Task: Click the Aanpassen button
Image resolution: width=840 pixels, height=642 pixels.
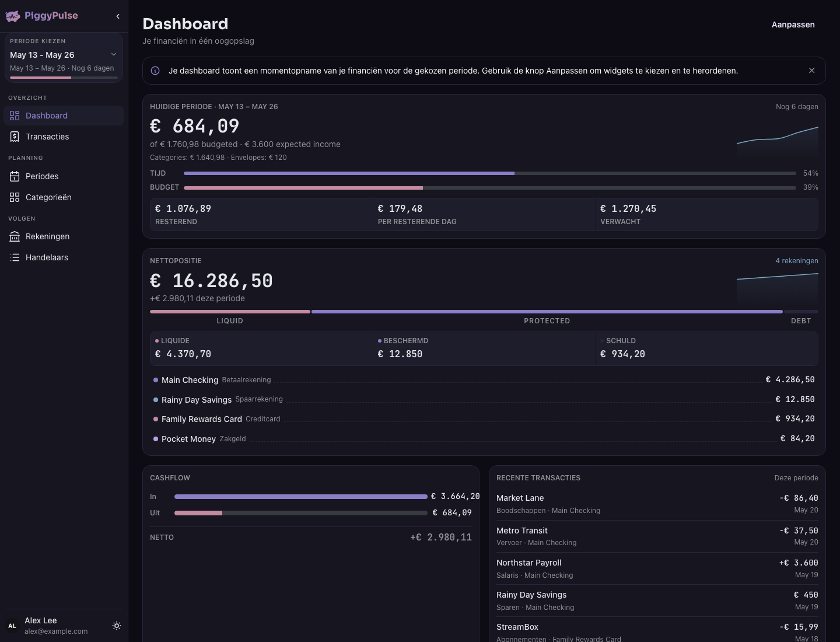Action: (793, 25)
